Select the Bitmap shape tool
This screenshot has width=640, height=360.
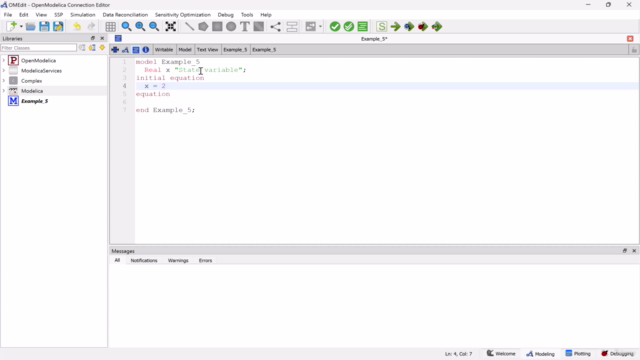tap(259, 27)
